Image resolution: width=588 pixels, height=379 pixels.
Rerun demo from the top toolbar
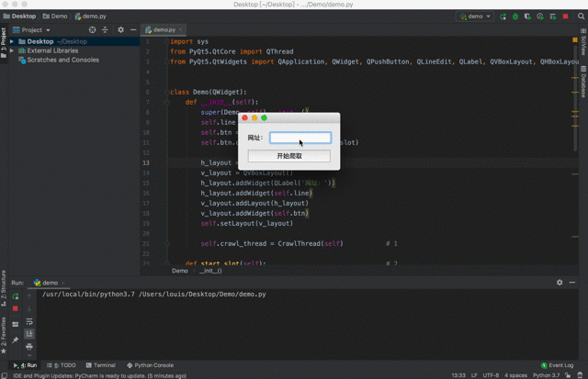click(x=503, y=17)
